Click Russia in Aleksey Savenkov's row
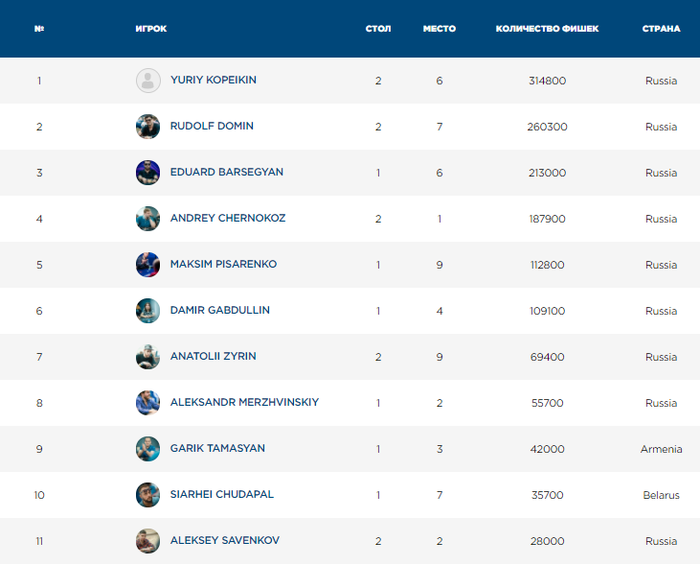The width and height of the screenshot is (700, 565). (661, 541)
